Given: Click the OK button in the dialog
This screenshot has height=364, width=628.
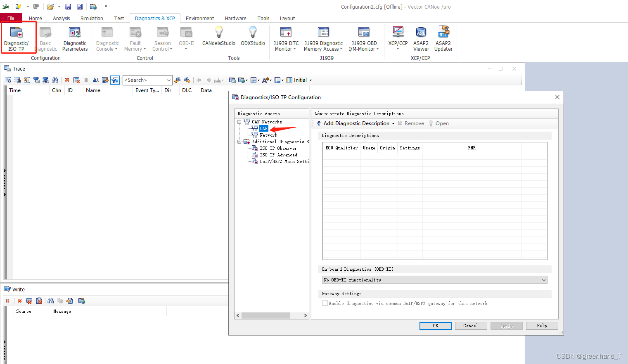Looking at the screenshot, I should 436,326.
